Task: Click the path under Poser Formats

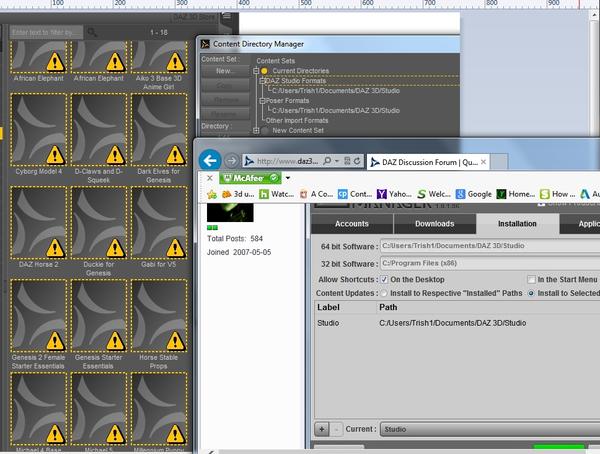Action: [x=336, y=111]
